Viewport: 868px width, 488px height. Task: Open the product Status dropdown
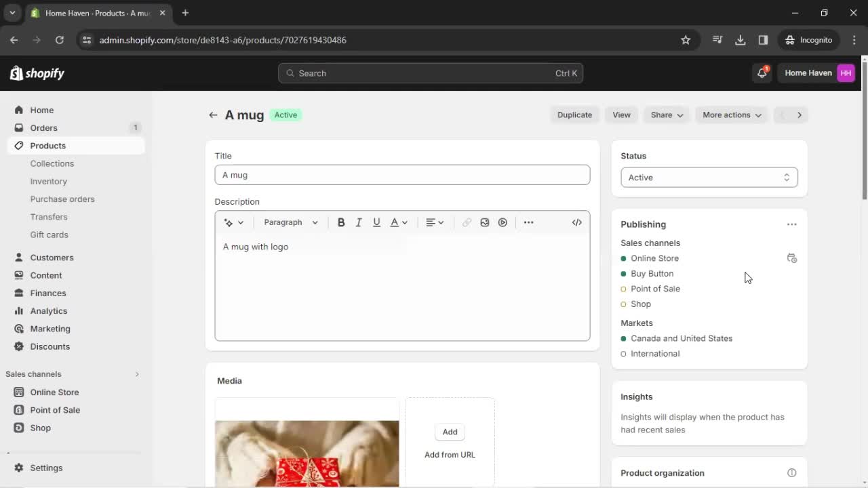pos(709,177)
